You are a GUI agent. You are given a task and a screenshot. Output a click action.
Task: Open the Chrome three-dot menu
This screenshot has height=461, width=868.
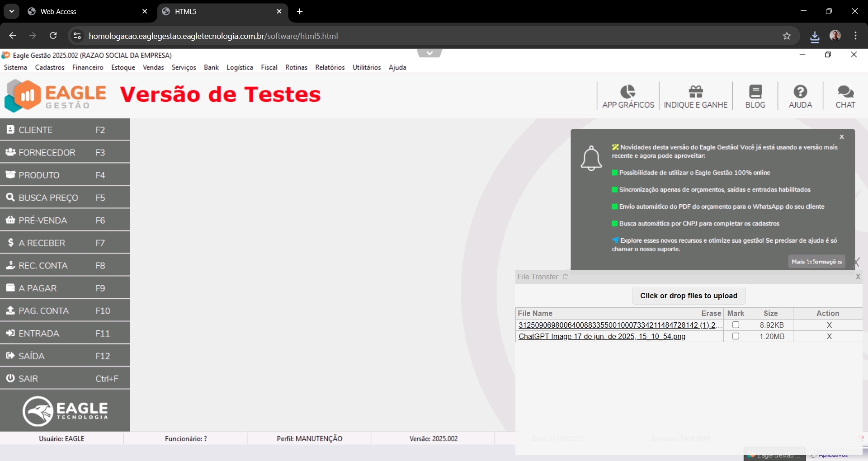tap(856, 36)
